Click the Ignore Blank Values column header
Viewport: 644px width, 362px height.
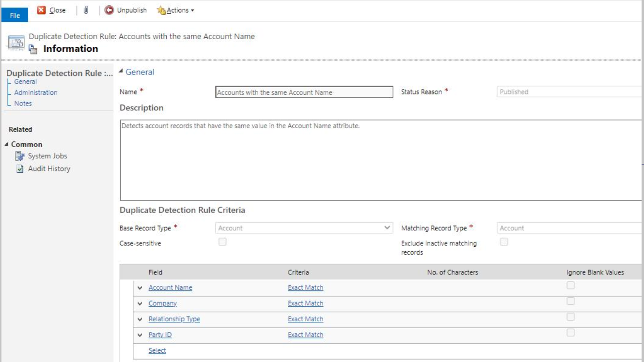coord(595,272)
